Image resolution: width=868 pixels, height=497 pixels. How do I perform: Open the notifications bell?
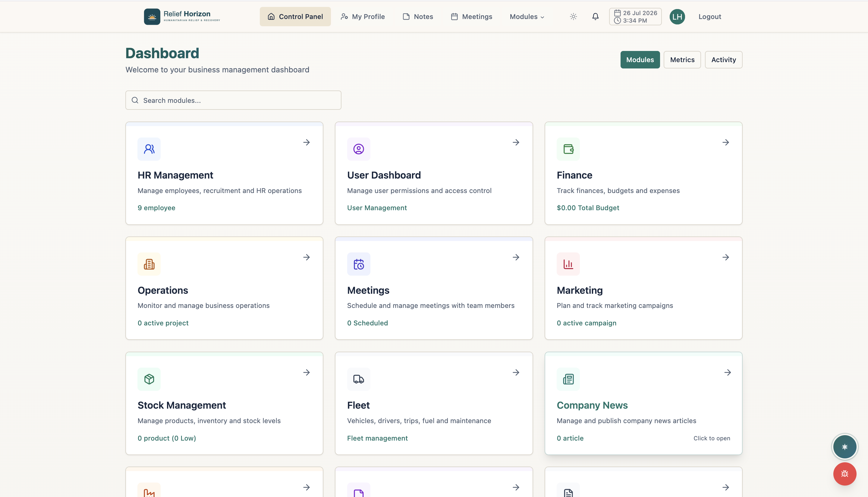pos(595,16)
